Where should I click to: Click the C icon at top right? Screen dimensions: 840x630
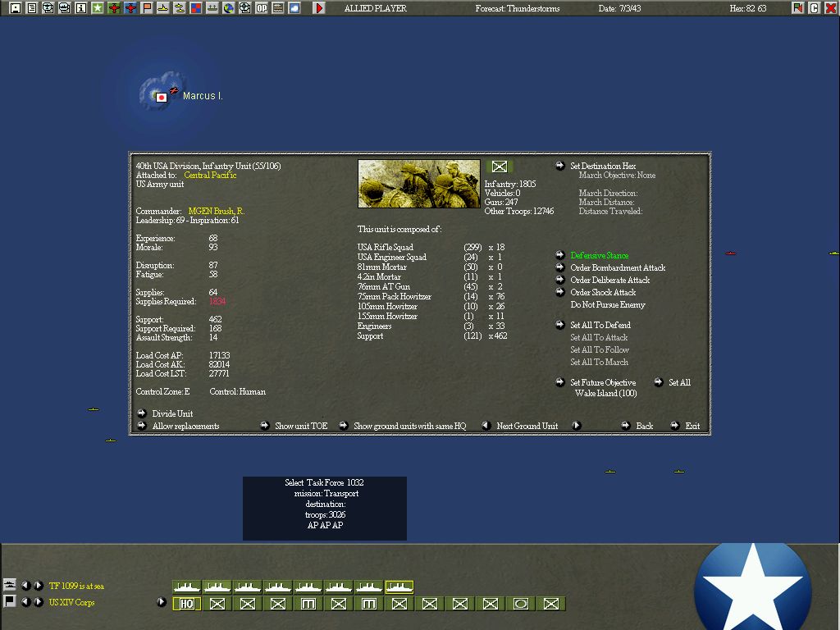click(815, 8)
